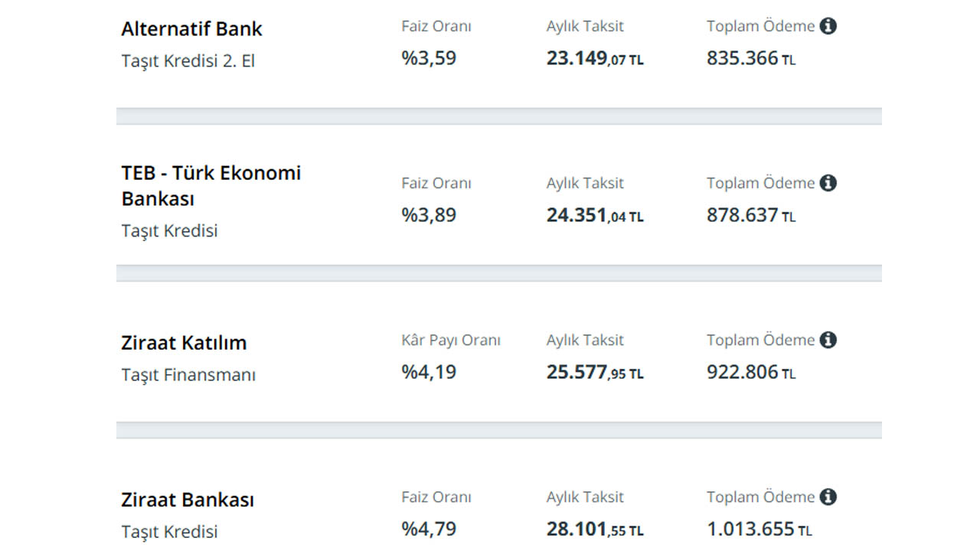
Task: Click the %3,89 interest rate value
Action: 429,215
